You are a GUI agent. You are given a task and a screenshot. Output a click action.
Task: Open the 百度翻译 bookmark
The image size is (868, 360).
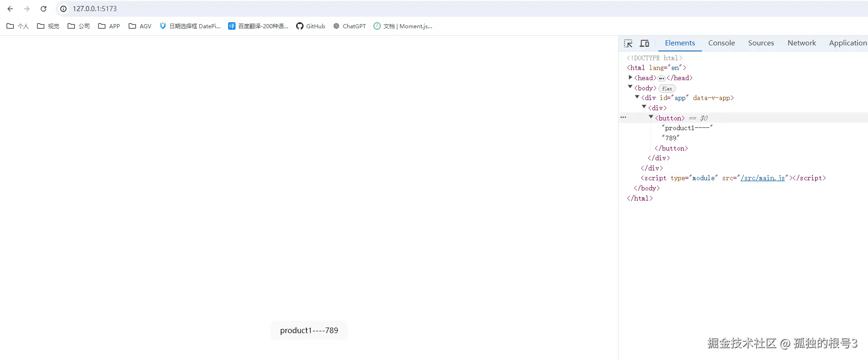click(x=258, y=26)
